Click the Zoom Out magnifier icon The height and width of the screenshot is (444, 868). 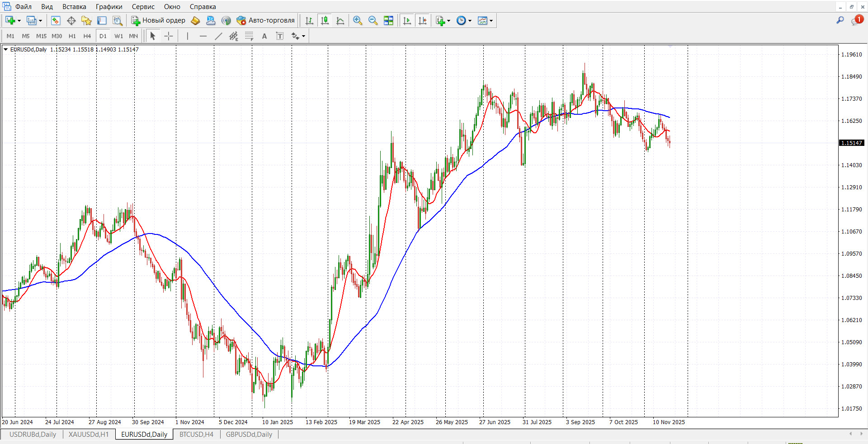[373, 20]
